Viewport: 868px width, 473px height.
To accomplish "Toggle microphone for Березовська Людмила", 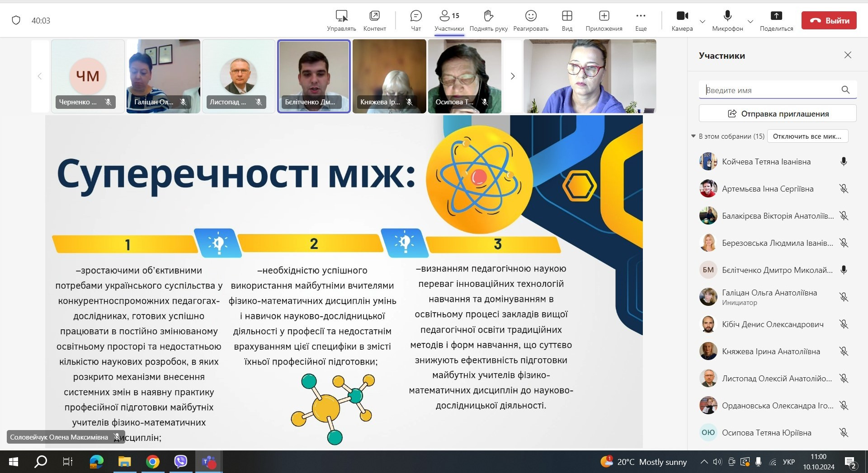I will pos(844,243).
